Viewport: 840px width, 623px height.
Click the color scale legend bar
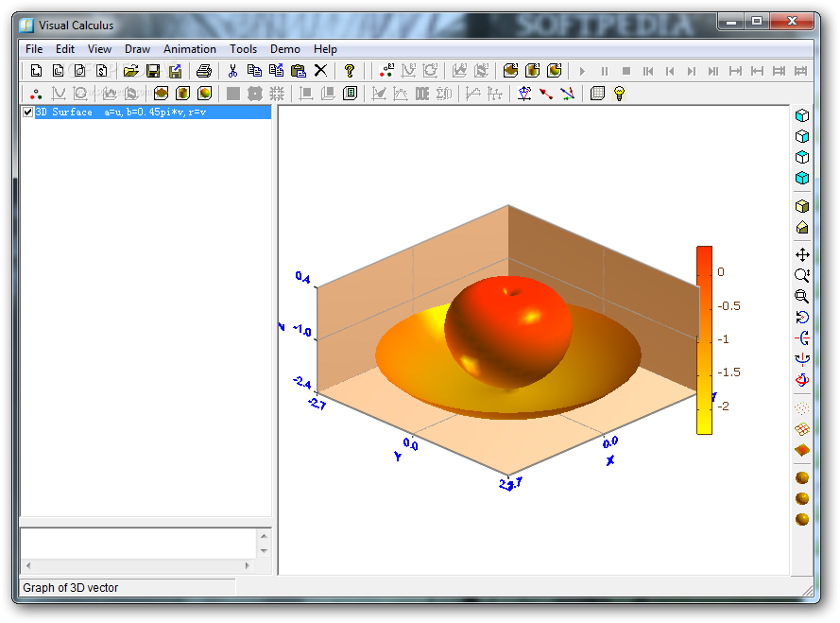coord(703,340)
